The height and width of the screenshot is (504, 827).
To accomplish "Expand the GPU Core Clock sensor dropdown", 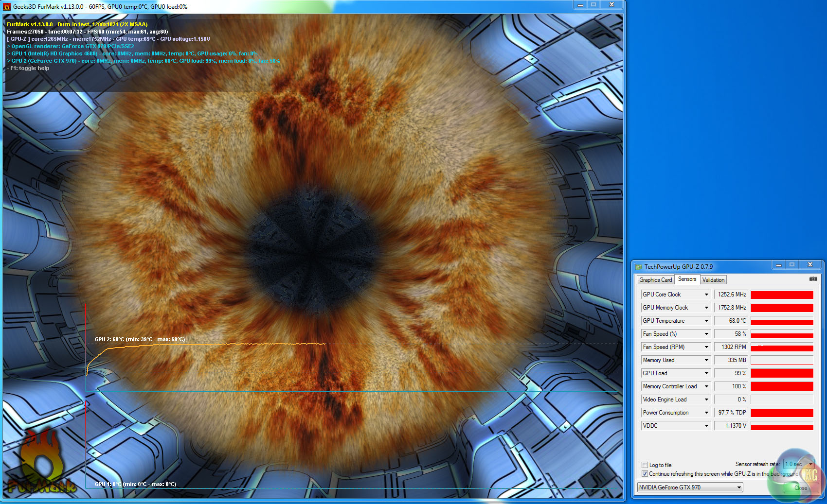I will (x=706, y=295).
